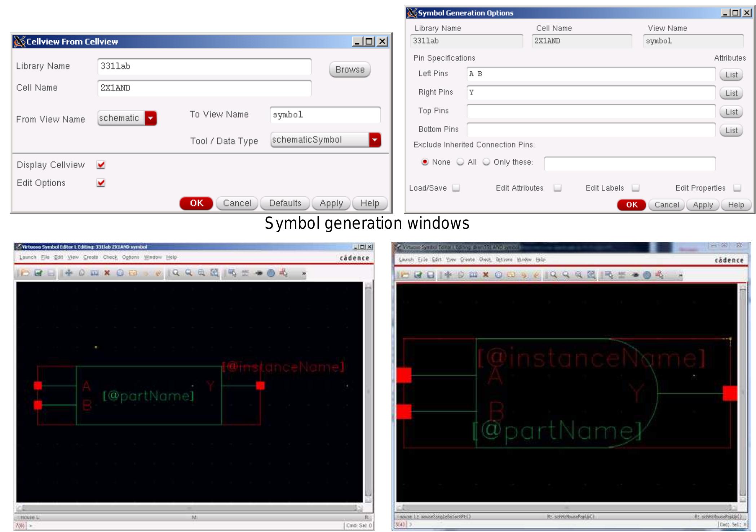The height and width of the screenshot is (532, 756).
Task: Click the Top Pins input field
Action: pyautogui.click(x=591, y=111)
